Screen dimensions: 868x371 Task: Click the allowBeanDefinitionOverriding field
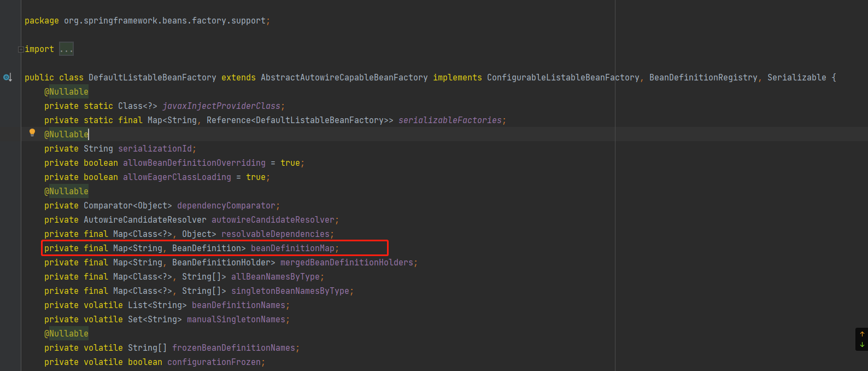(x=194, y=163)
